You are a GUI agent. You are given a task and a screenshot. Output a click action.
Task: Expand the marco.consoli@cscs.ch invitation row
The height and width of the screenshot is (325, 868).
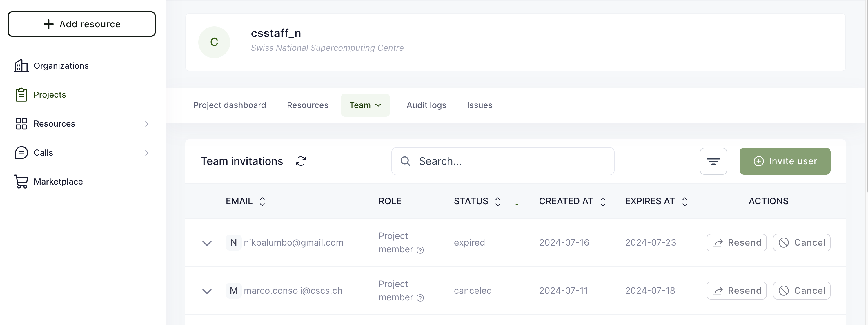tap(207, 291)
